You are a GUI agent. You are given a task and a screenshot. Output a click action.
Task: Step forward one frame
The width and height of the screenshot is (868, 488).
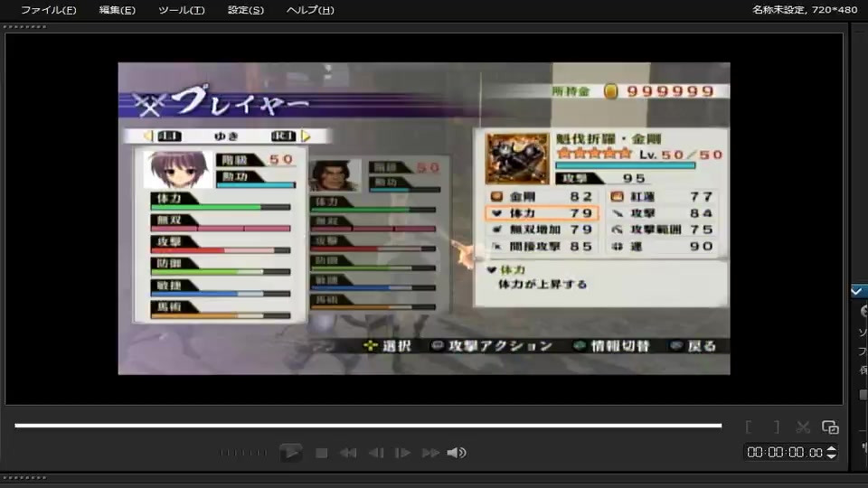[402, 453]
